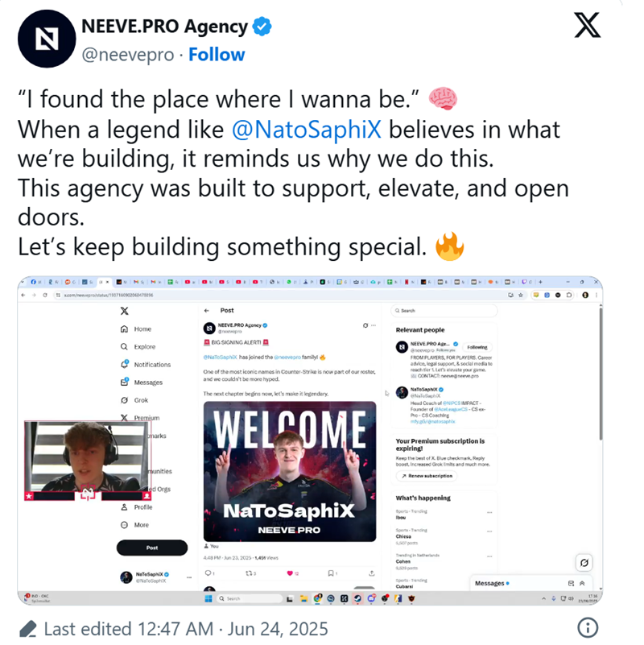Like the post with the heart icon
Viewport: 644px width, 645px height.
(290, 573)
